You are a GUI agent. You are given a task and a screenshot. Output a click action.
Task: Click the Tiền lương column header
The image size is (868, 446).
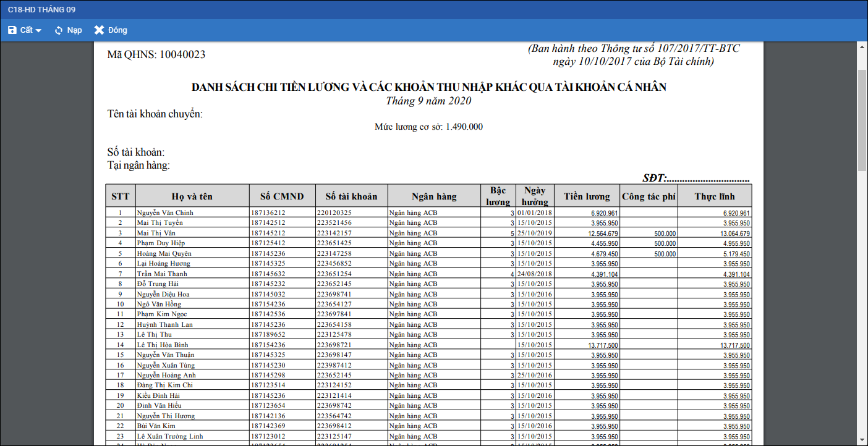point(587,196)
